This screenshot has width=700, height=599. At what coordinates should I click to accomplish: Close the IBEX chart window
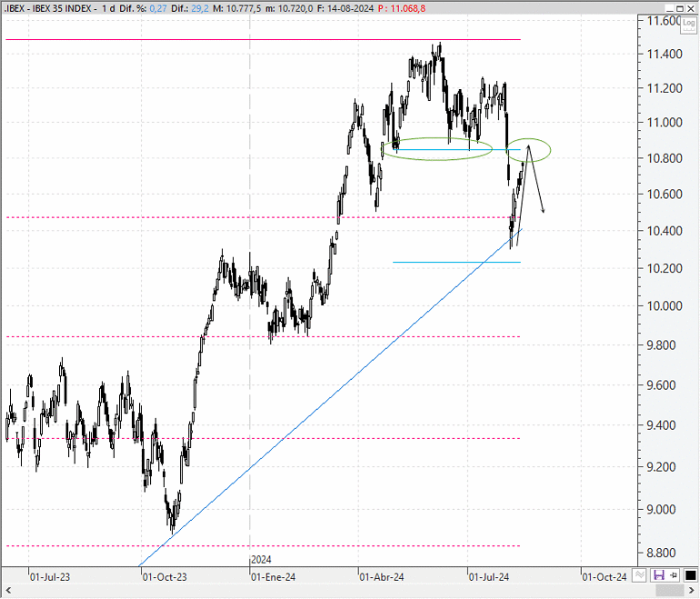pos(690,8)
